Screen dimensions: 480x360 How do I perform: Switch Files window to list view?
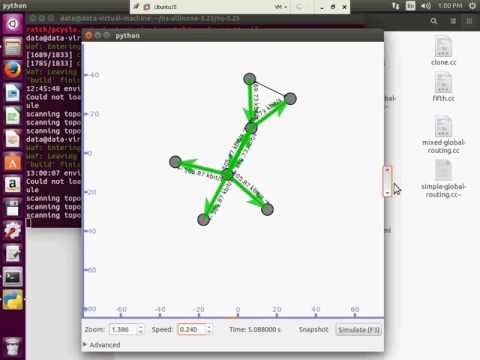[x=453, y=21]
